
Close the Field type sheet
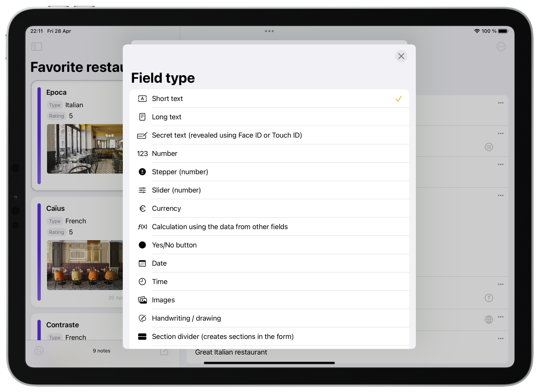(401, 56)
